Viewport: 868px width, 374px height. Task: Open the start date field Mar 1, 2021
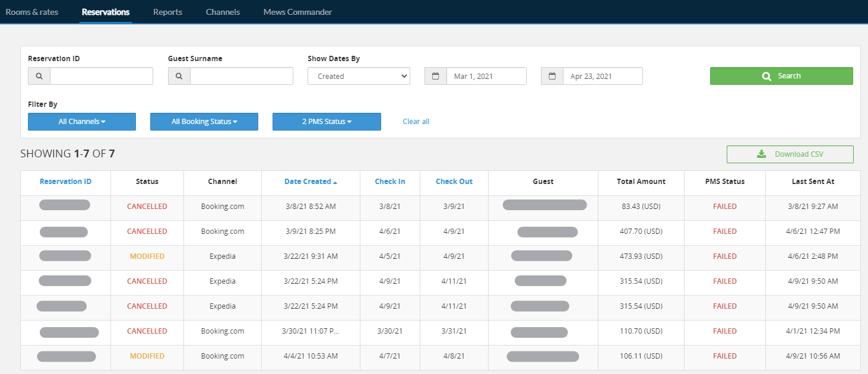486,76
